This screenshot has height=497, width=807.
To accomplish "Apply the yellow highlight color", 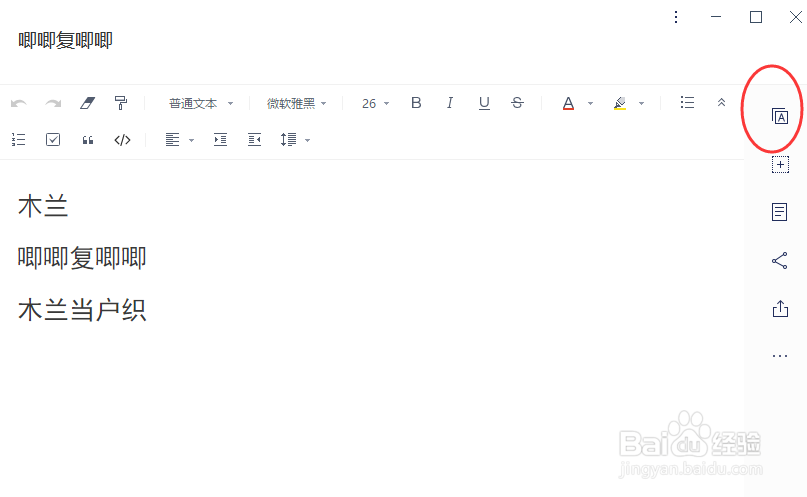I will point(620,103).
